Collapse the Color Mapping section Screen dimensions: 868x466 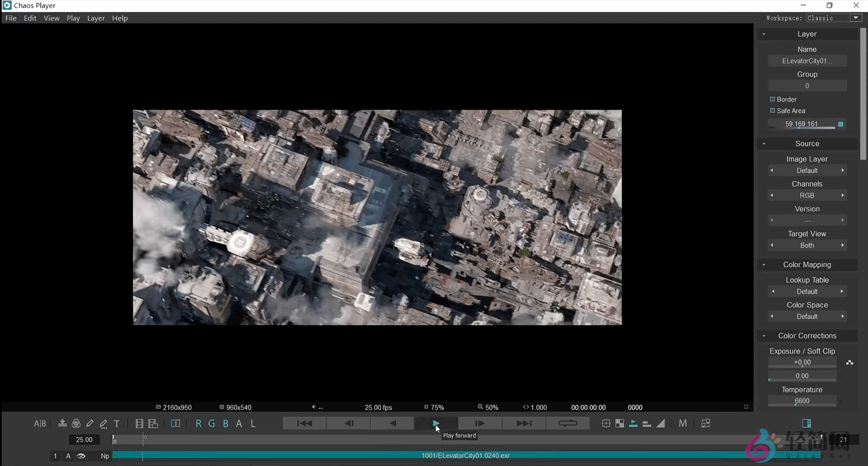coord(764,265)
